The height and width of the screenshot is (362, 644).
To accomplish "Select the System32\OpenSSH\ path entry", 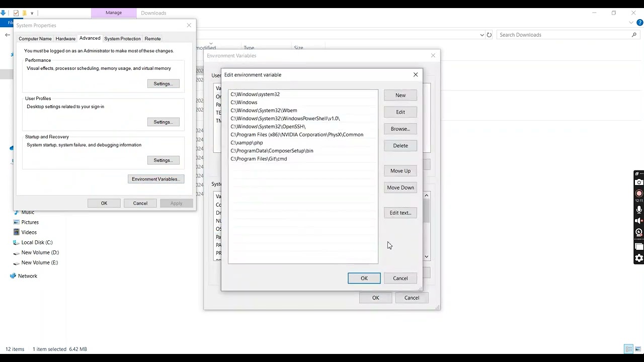I will click(303, 127).
